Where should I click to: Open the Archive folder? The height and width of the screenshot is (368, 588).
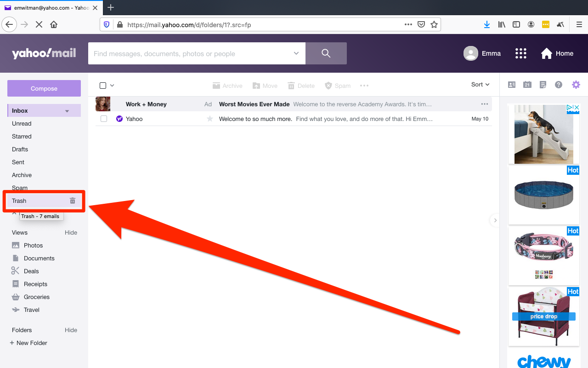point(22,175)
